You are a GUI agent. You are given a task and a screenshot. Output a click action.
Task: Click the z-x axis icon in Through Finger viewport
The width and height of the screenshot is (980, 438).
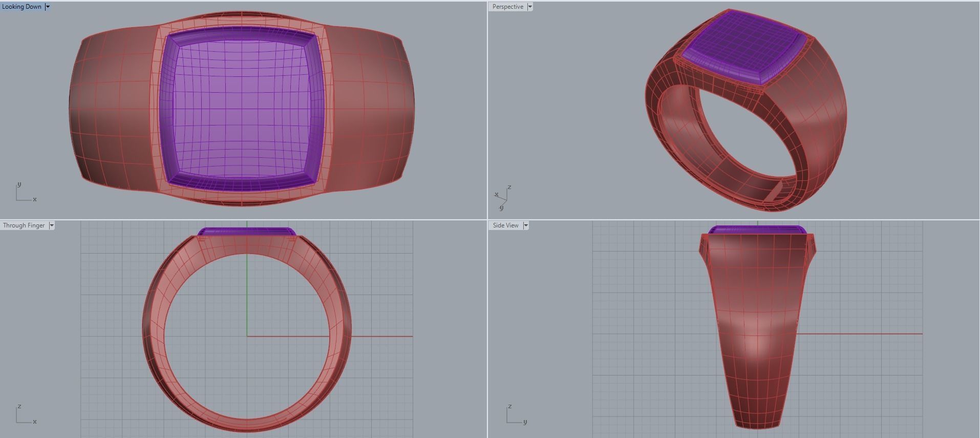point(26,414)
